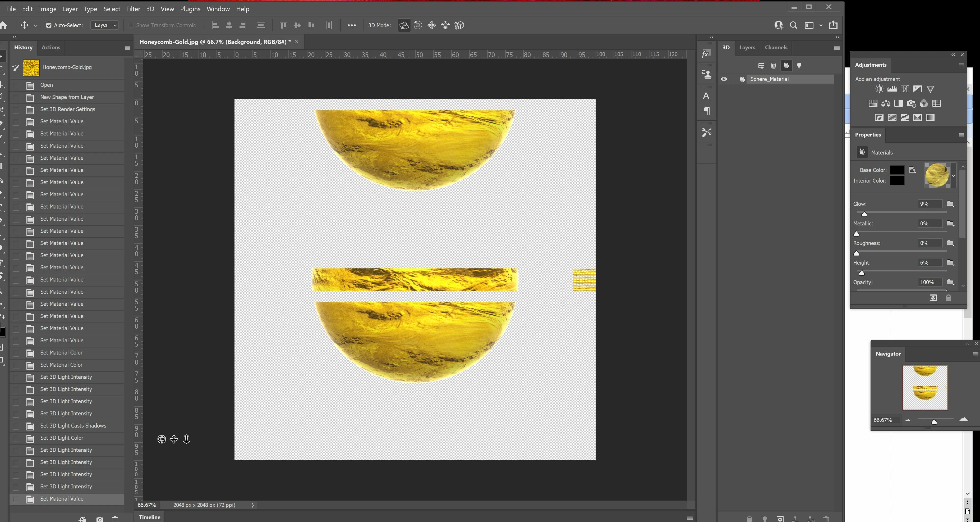This screenshot has height=522, width=980.
Task: Open the Character panel icon
Action: pos(706,96)
